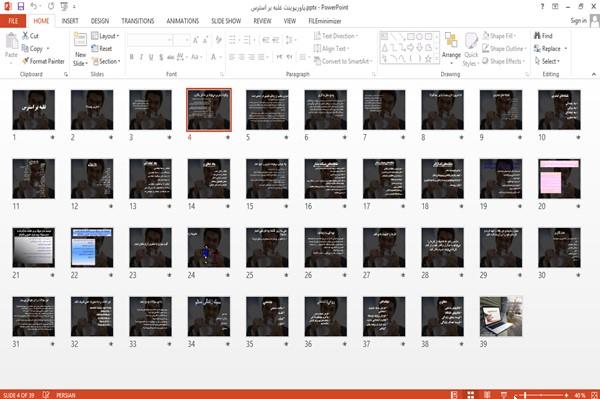Switch to Normal view in status bar
Viewport: 600px width, 399px height.
tap(454, 395)
